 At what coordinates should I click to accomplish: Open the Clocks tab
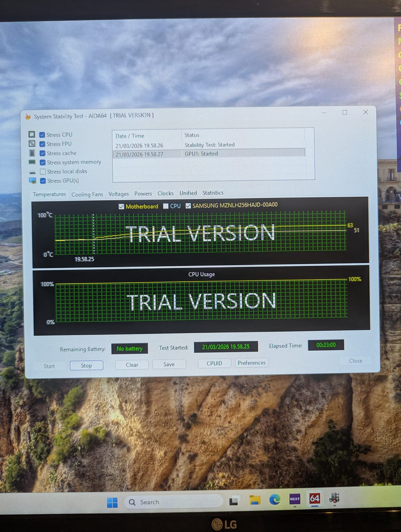coord(165,193)
